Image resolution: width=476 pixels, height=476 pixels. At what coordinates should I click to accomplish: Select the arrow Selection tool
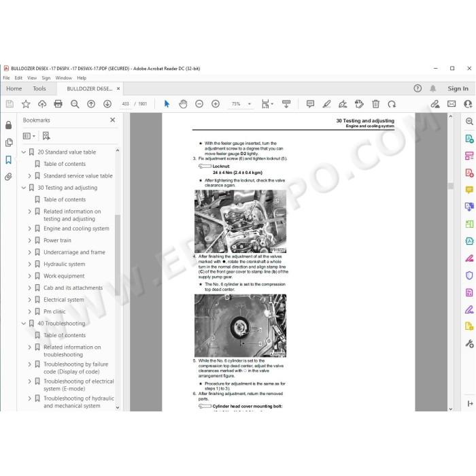pyautogui.click(x=167, y=104)
